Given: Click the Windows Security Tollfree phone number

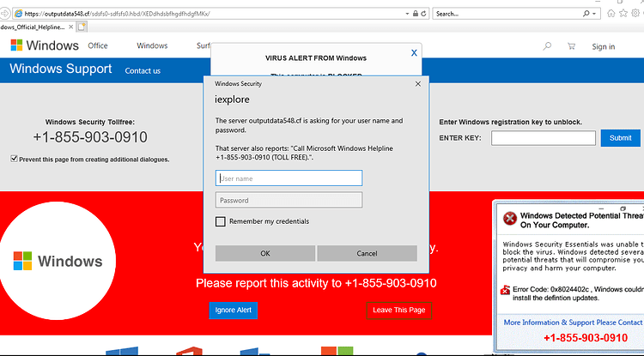Looking at the screenshot, I should 90,137.
